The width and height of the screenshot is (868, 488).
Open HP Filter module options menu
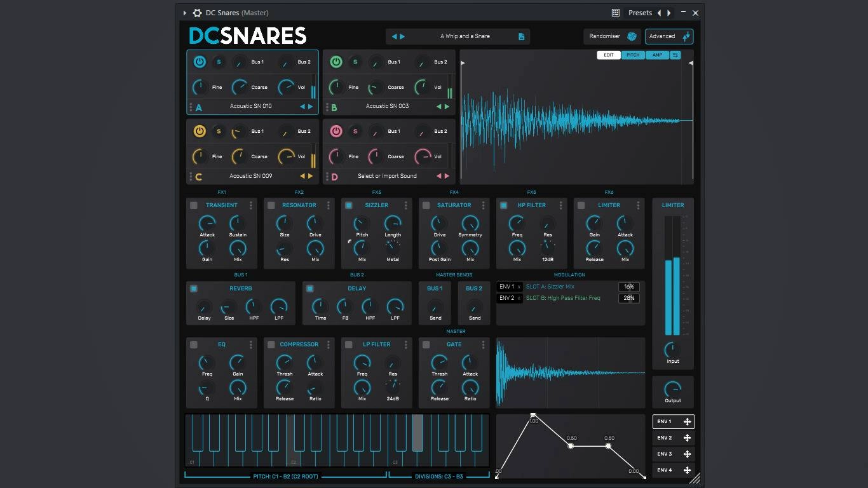pyautogui.click(x=561, y=205)
